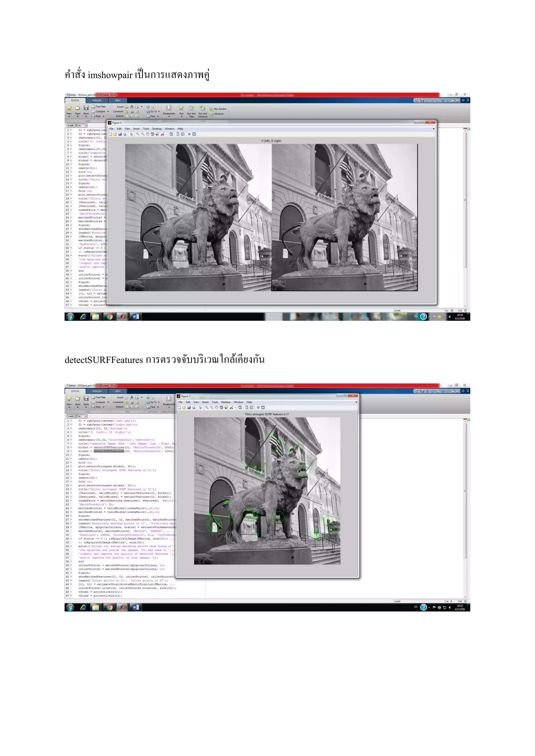Image resolution: width=535 pixels, height=756 pixels.
Task: Collapse the toolstrip with the minimize arrow in the editor behind Figure 1
Action: [x=468, y=101]
